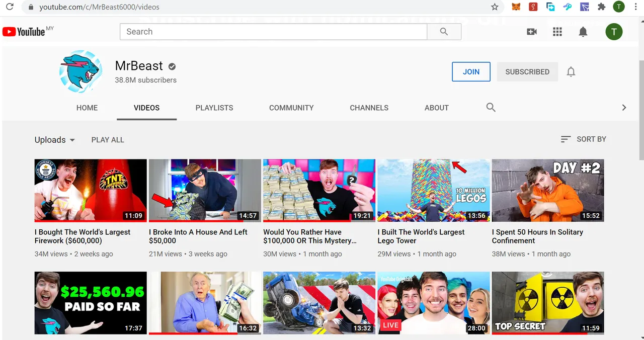Open the '$25,560.96 Paid So Far' thumbnail
644x340 pixels.
[x=91, y=303]
